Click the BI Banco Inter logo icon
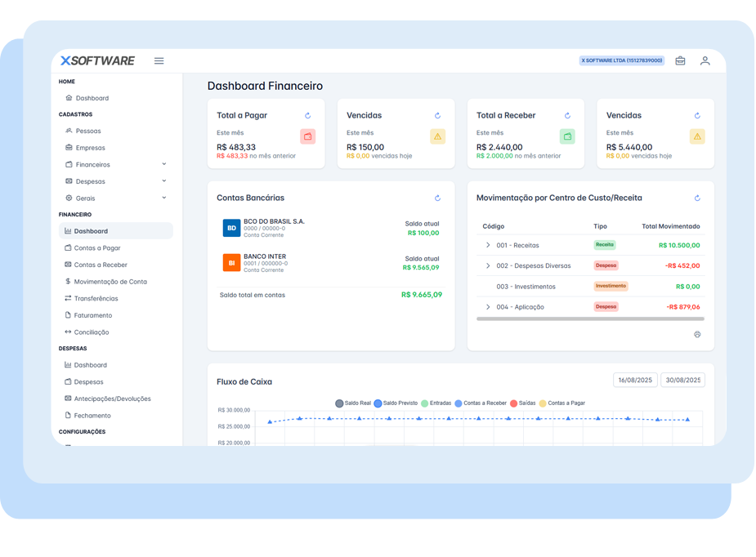The height and width of the screenshot is (557, 756). [x=231, y=263]
